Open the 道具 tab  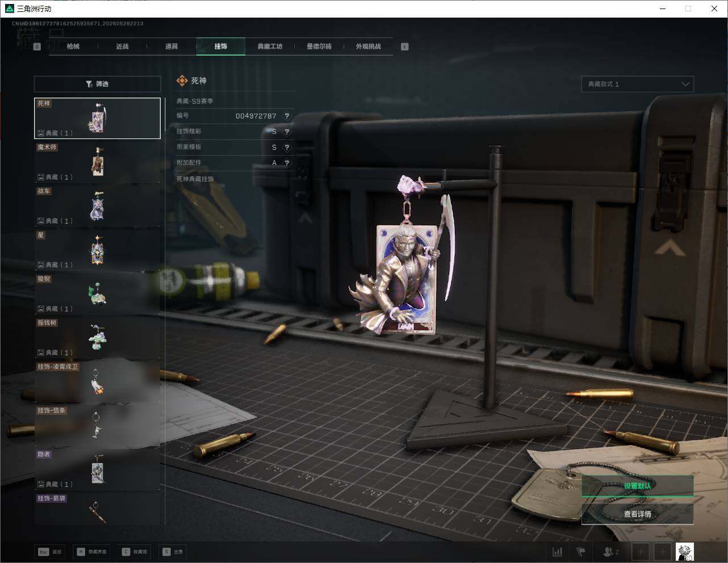coord(171,47)
